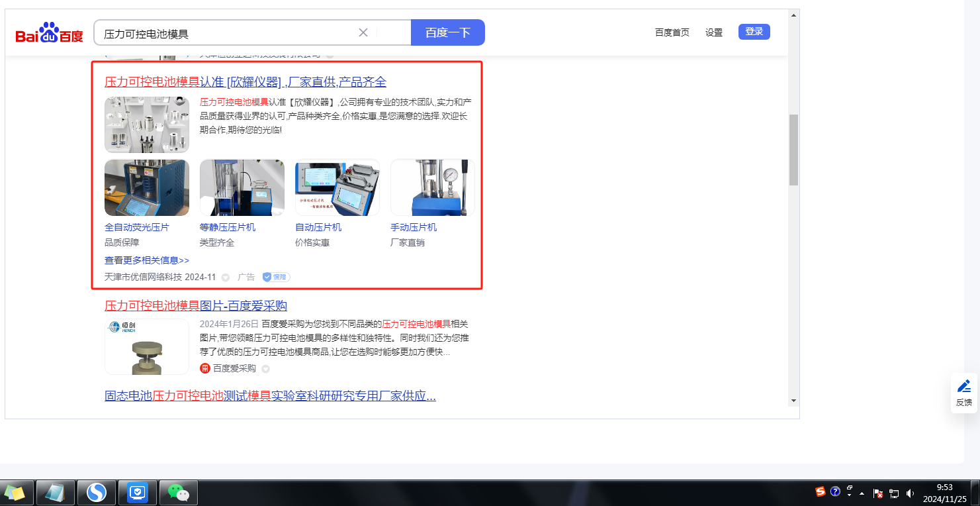Image resolution: width=980 pixels, height=506 pixels.
Task: Click the 9:53 clock in taskbar
Action: [945, 487]
